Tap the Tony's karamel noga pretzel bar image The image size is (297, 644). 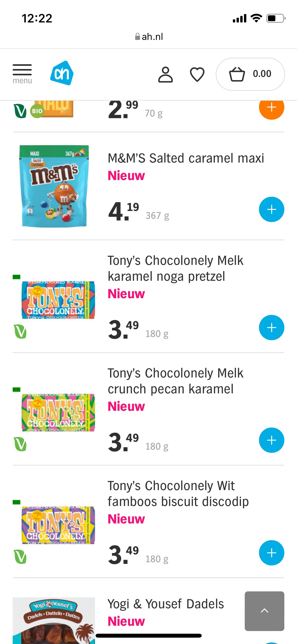click(58, 300)
